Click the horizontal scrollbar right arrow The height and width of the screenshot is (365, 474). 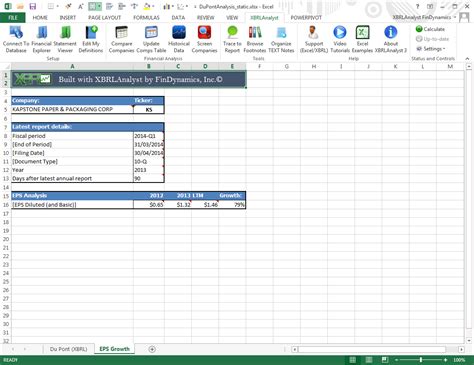[461, 349]
